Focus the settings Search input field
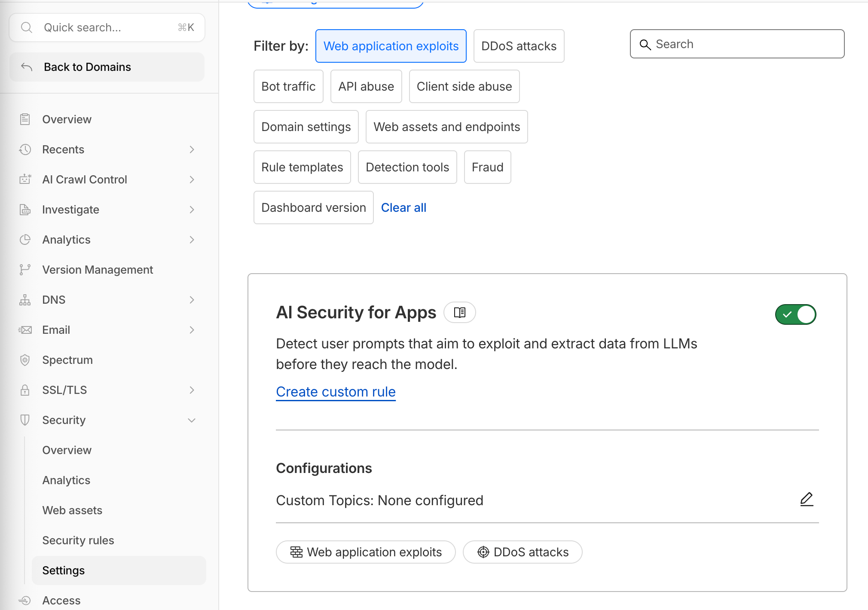 tap(737, 44)
